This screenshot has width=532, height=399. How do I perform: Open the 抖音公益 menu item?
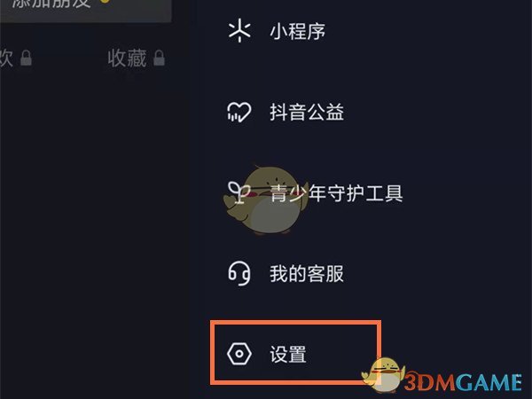[307, 112]
